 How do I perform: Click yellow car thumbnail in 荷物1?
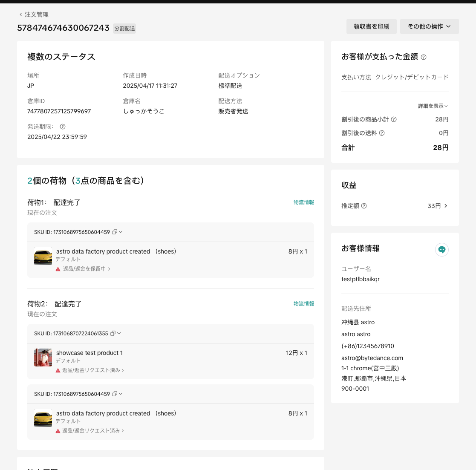click(43, 256)
